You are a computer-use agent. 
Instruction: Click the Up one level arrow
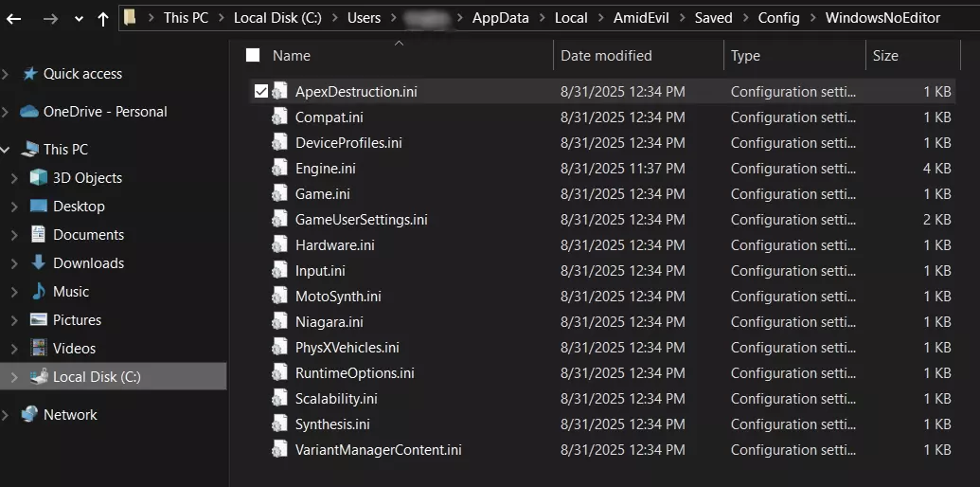(103, 18)
